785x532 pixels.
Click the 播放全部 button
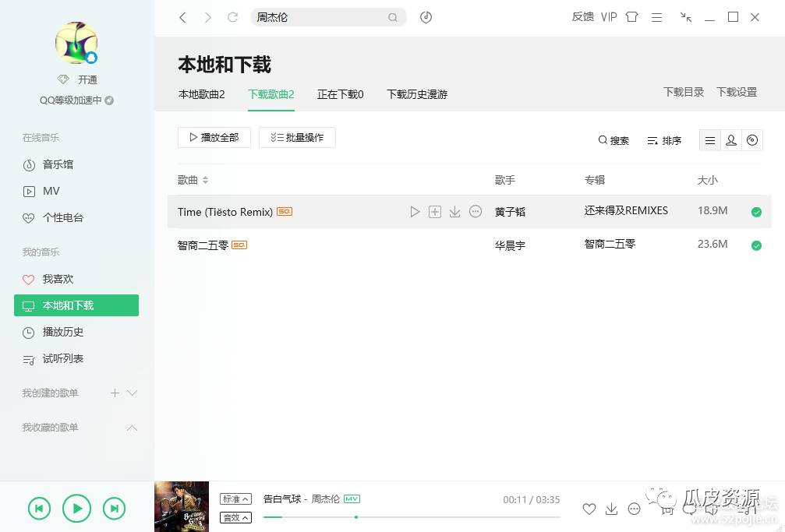(214, 138)
